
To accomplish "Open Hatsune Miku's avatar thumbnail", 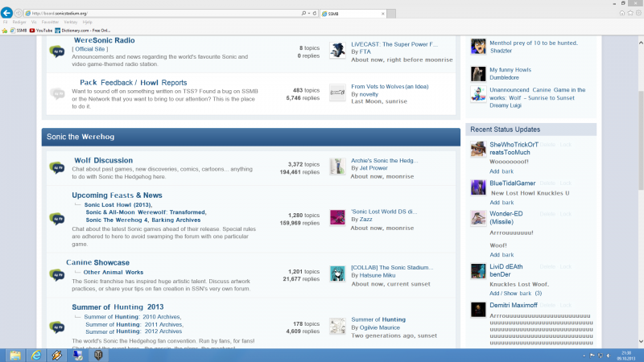I will (x=337, y=274).
